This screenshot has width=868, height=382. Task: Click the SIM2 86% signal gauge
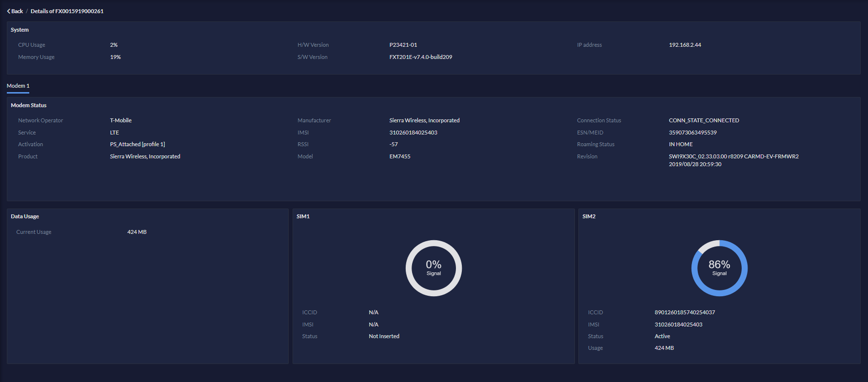(x=719, y=268)
